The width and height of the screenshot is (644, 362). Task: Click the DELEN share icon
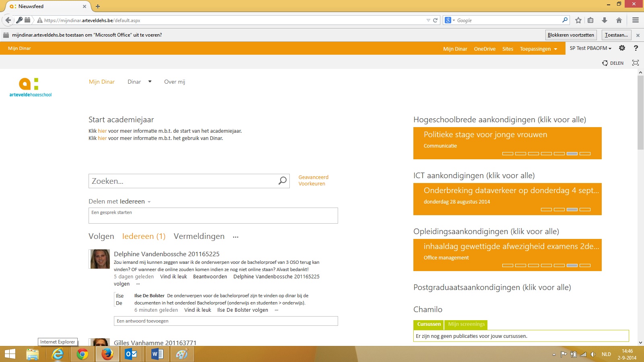pos(613,63)
